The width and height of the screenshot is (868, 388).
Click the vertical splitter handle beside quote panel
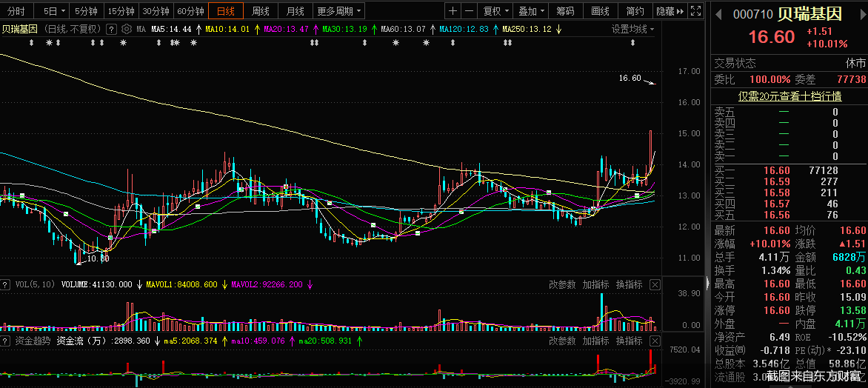point(707,284)
